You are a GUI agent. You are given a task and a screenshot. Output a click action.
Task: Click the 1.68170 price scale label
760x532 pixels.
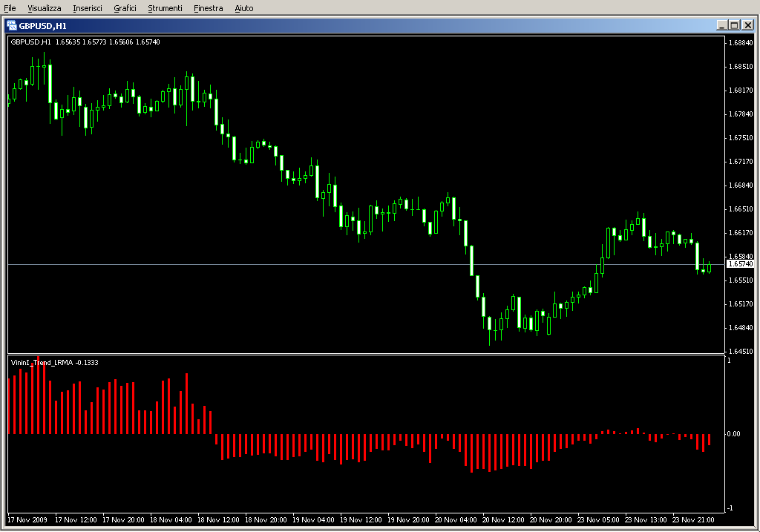(741, 90)
